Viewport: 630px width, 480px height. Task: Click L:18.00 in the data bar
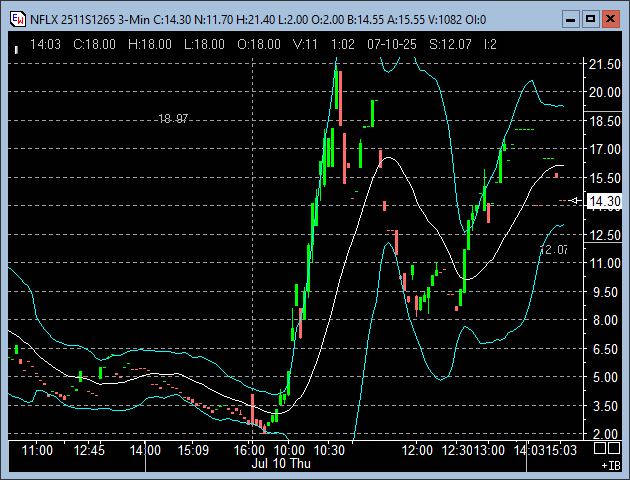[204, 44]
